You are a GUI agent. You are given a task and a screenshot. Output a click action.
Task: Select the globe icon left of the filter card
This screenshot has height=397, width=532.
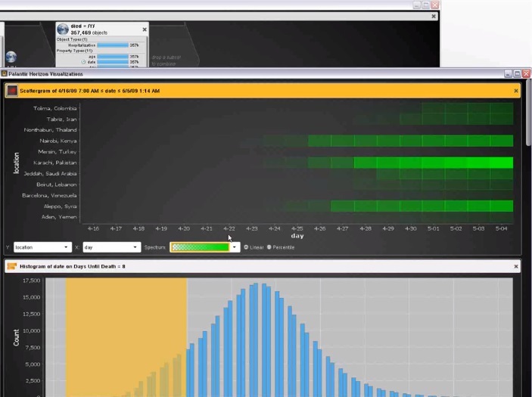point(11,57)
